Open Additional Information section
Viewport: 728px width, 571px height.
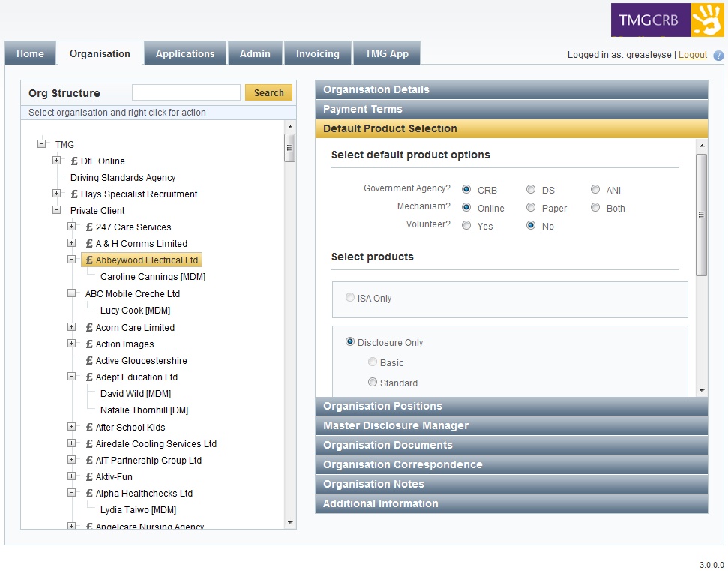coord(511,503)
